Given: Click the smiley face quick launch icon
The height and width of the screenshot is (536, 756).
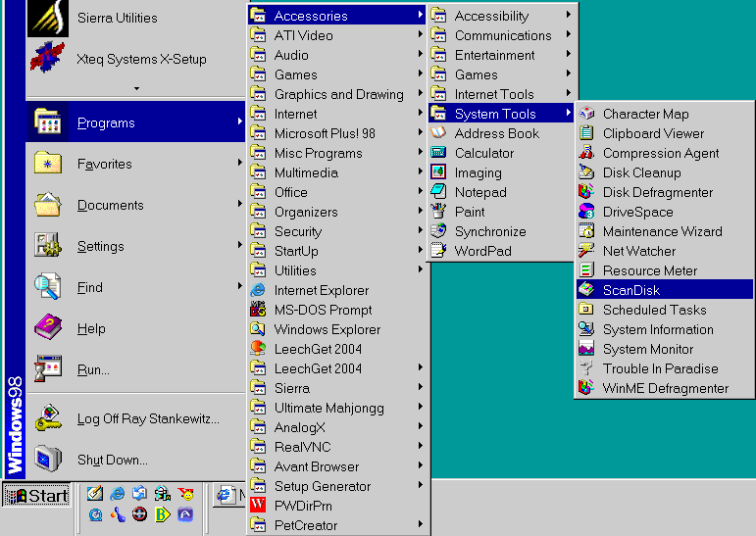Looking at the screenshot, I should pyautogui.click(x=185, y=494).
